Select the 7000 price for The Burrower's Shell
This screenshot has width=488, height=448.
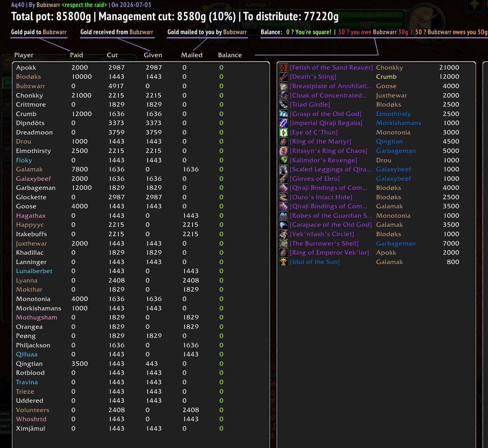tap(451, 244)
